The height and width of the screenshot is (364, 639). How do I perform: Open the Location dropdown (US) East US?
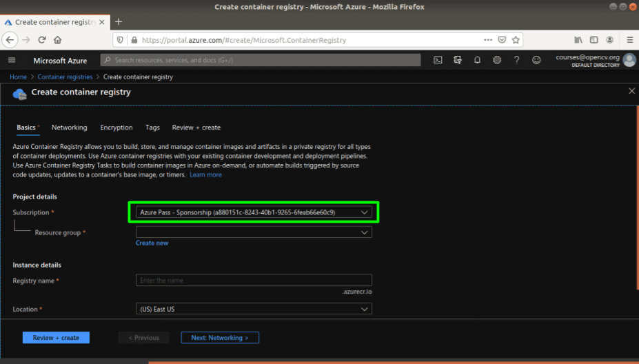click(x=254, y=309)
